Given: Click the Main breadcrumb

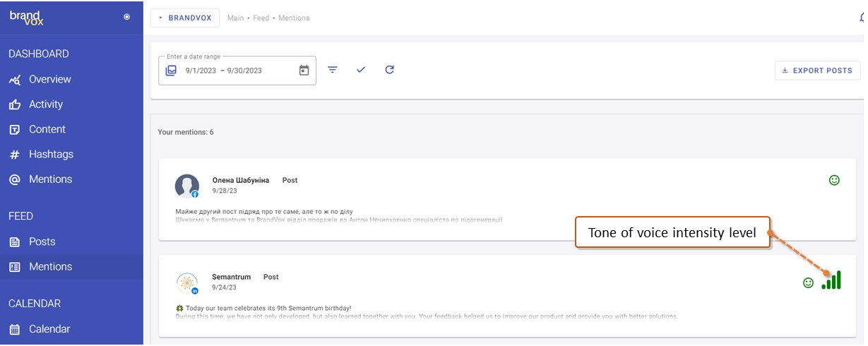Looking at the screenshot, I should pyautogui.click(x=235, y=18).
